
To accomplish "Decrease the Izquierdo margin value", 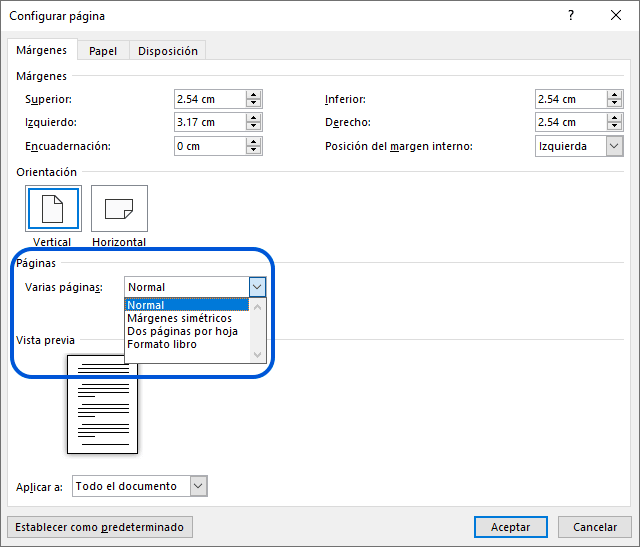I will coord(253,127).
